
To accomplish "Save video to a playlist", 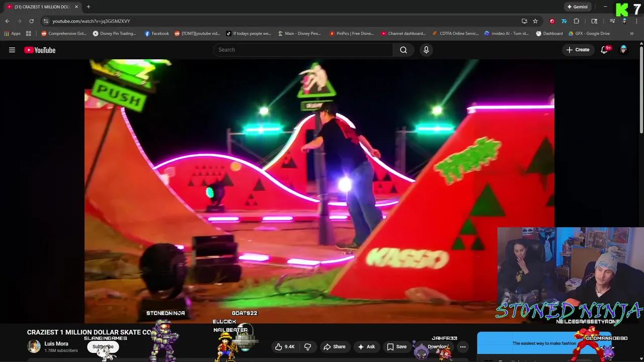I will [x=396, y=346].
